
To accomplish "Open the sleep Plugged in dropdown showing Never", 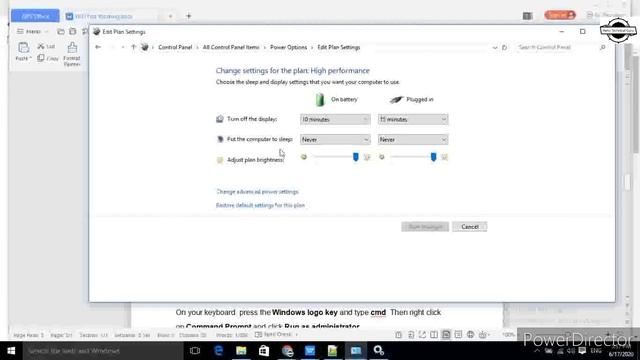I will [413, 140].
